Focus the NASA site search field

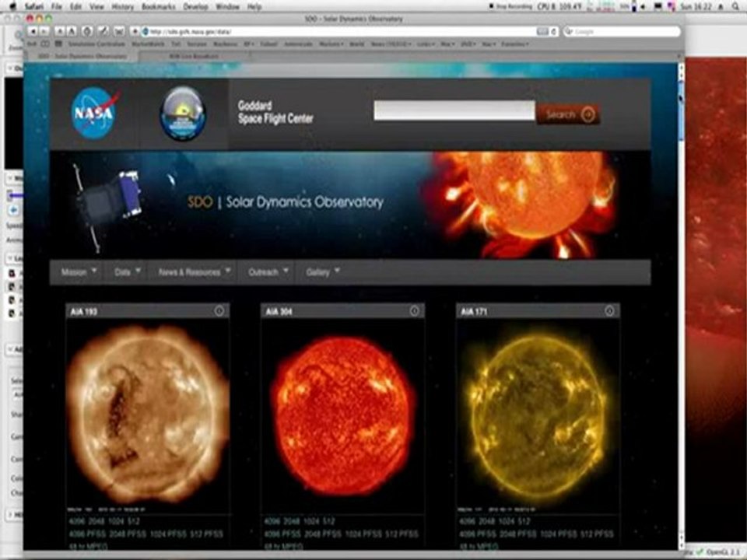(x=454, y=110)
